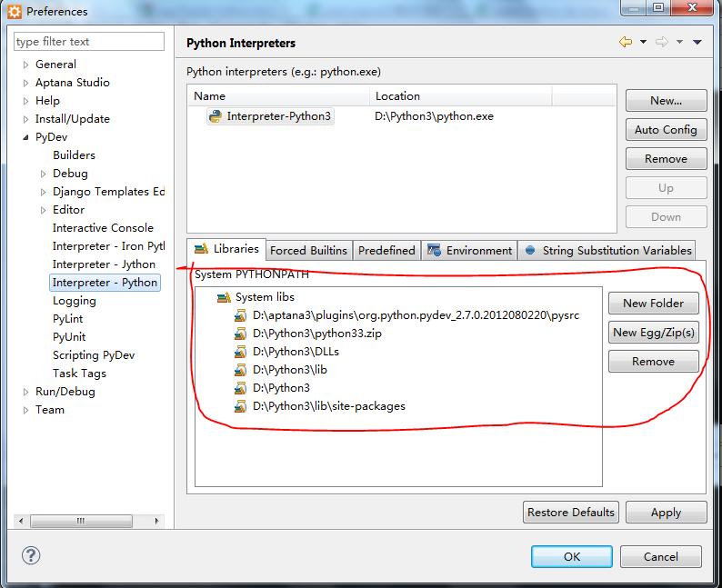Expand the Debug subnode under PyDev
The width and height of the screenshot is (722, 588).
point(44,174)
